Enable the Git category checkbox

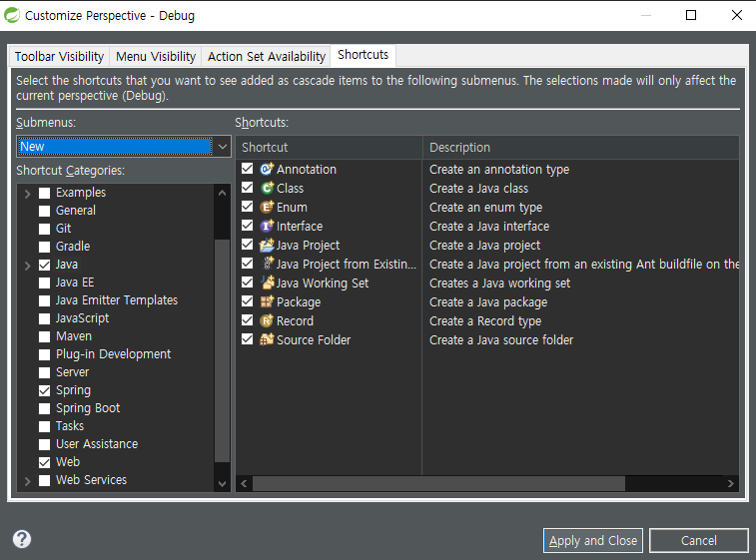44,229
